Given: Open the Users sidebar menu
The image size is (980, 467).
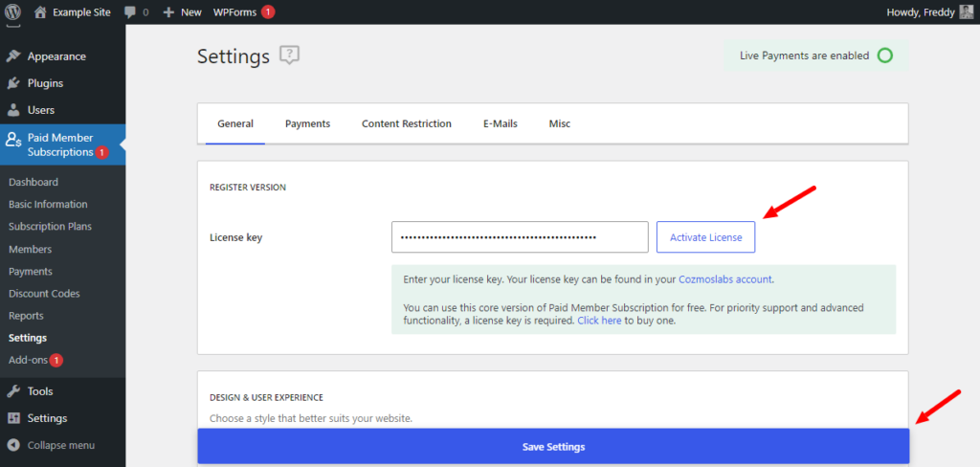Looking at the screenshot, I should coord(40,110).
